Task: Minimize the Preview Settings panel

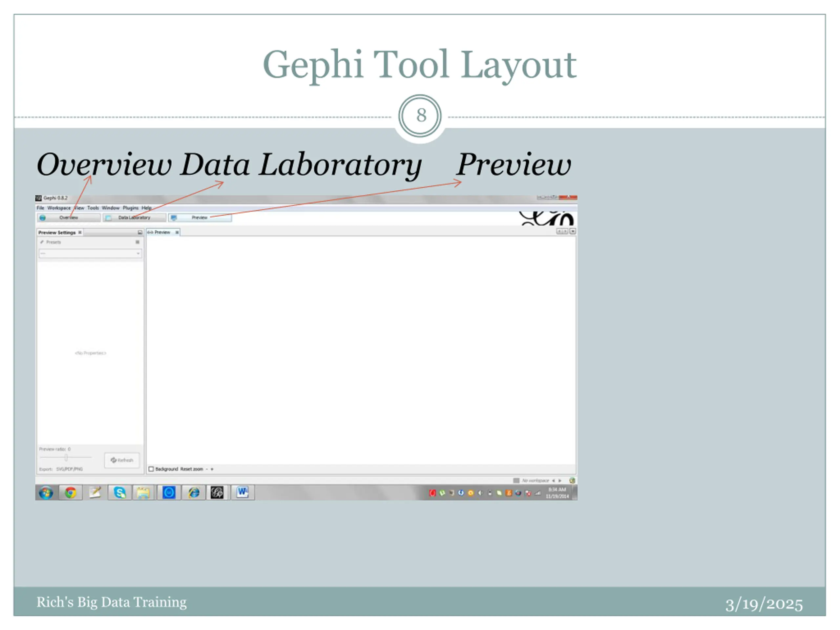Action: [x=140, y=232]
